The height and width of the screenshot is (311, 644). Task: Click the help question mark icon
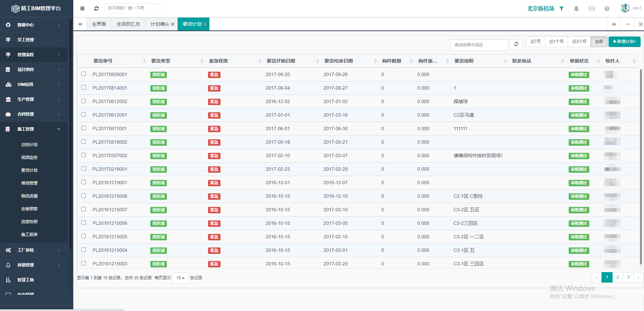click(607, 9)
